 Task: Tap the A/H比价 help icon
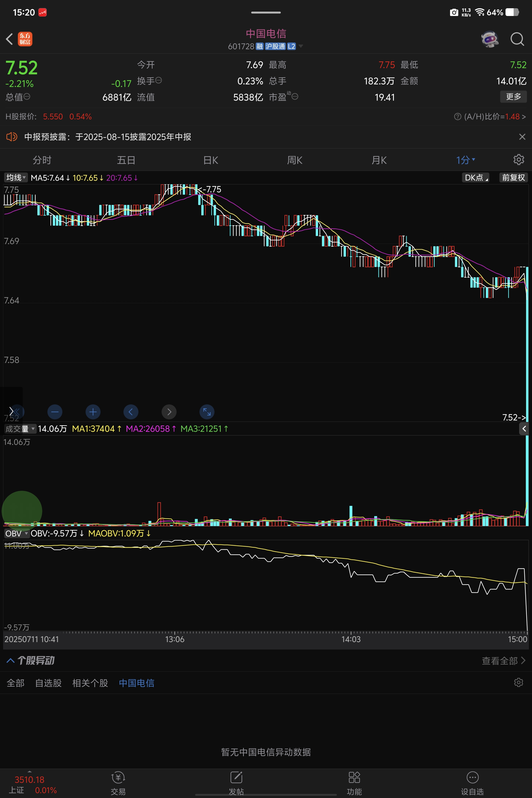(x=457, y=117)
